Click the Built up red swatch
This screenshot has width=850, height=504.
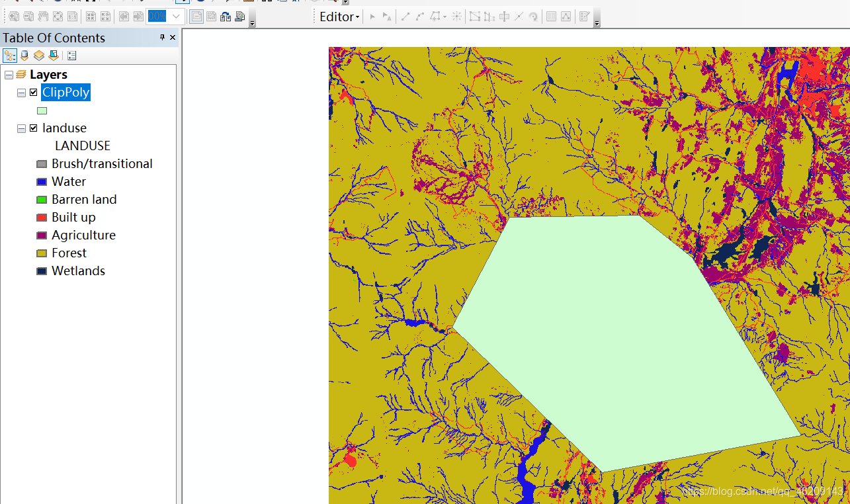(42, 218)
